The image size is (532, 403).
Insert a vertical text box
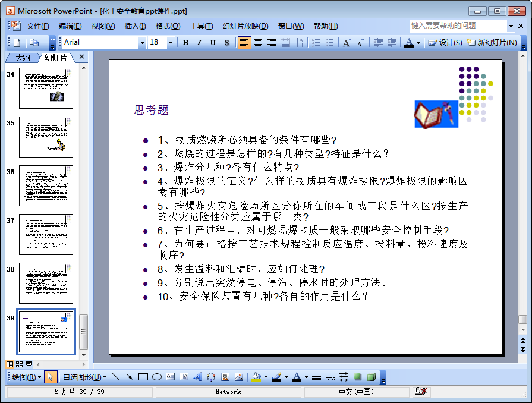pyautogui.click(x=184, y=377)
